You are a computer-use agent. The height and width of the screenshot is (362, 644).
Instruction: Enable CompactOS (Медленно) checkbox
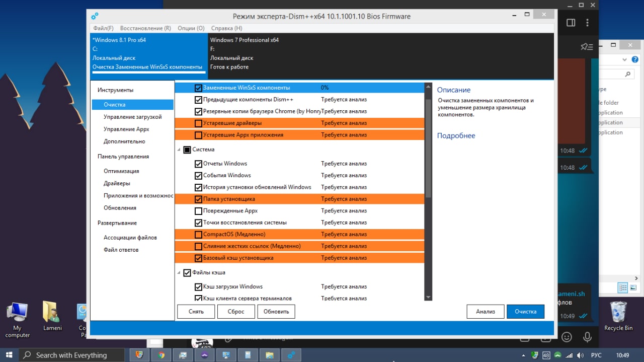pos(198,235)
